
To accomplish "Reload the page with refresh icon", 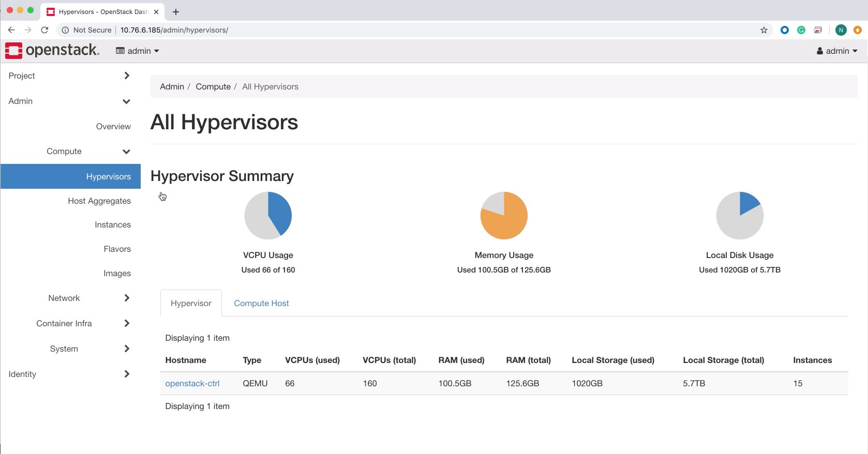I will tap(45, 30).
